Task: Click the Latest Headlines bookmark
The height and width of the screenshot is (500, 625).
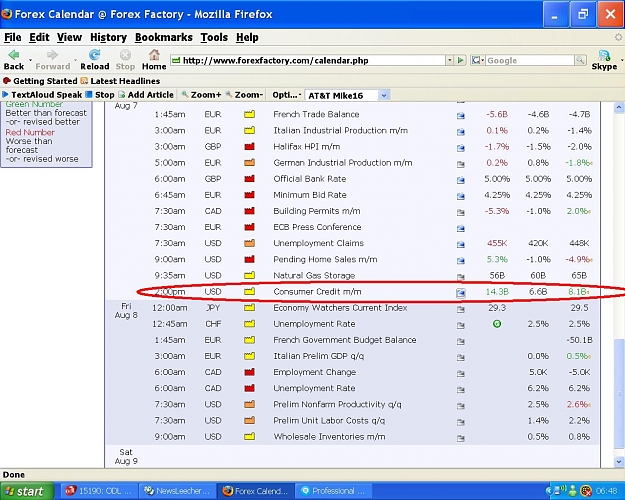Action: [120, 81]
